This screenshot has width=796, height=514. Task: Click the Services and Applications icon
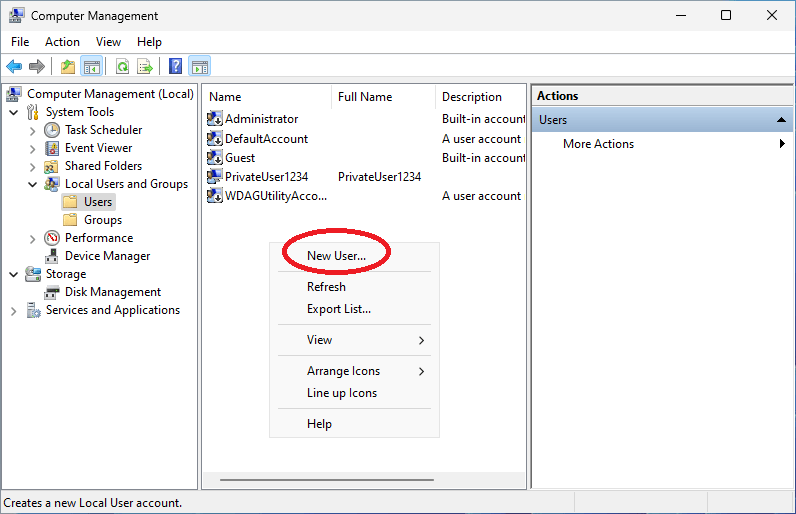pyautogui.click(x=34, y=310)
